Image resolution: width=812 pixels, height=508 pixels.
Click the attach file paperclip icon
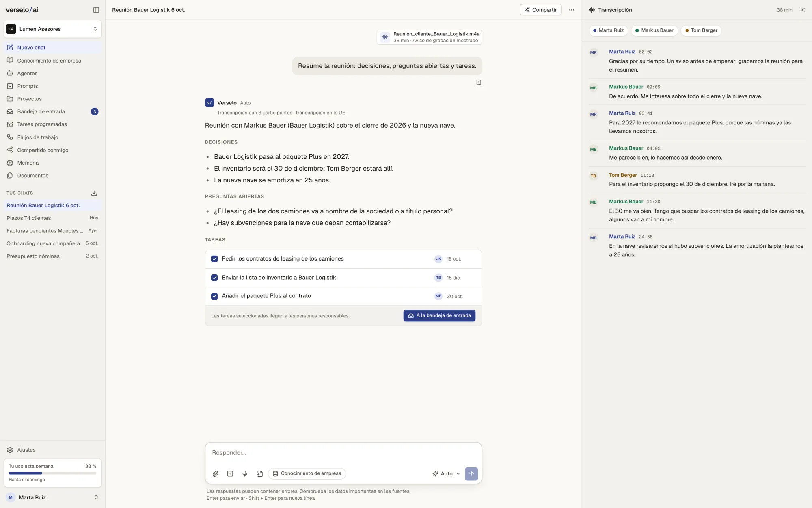pyautogui.click(x=216, y=474)
